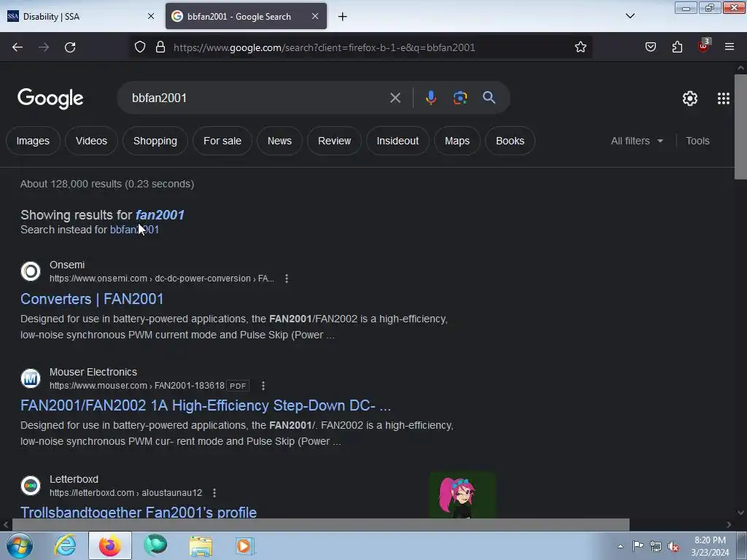Click the Letterboxd profile thumbnail image
The width and height of the screenshot is (747, 560).
(462, 495)
